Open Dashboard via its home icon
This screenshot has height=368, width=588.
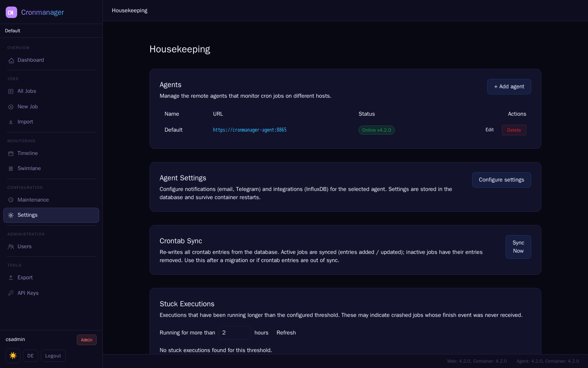click(x=11, y=61)
